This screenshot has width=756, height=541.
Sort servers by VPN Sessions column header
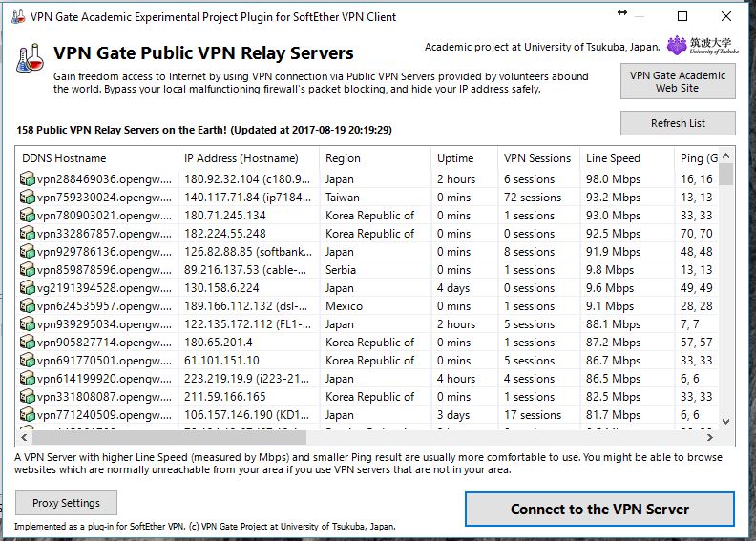click(538, 158)
